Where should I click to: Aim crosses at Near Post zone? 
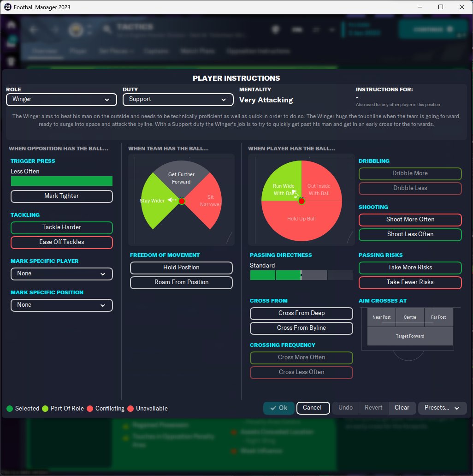click(381, 317)
